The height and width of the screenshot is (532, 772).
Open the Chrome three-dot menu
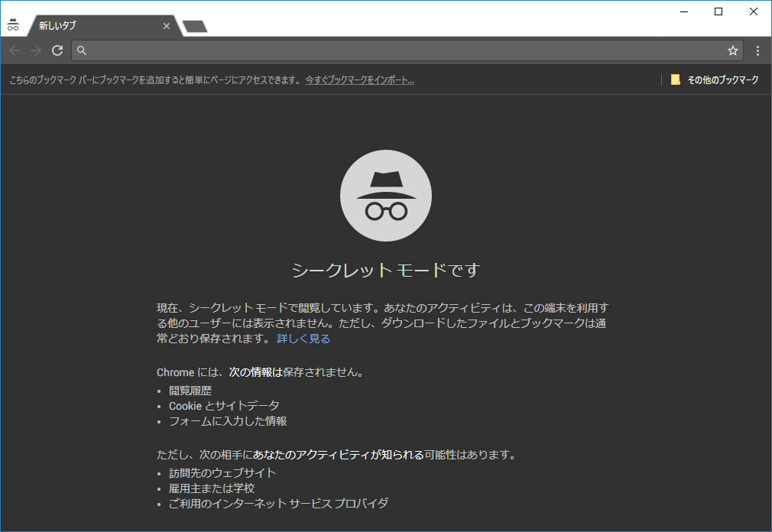point(757,50)
